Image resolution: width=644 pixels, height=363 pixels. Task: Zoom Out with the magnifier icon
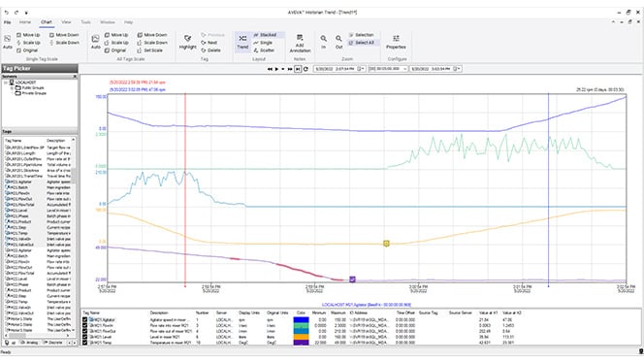pos(338,39)
